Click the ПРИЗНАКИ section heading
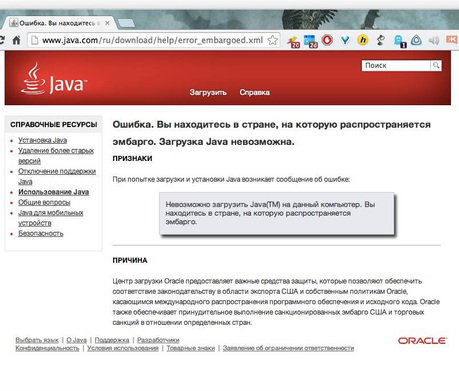This screenshot has height=391, width=459. coord(132,159)
